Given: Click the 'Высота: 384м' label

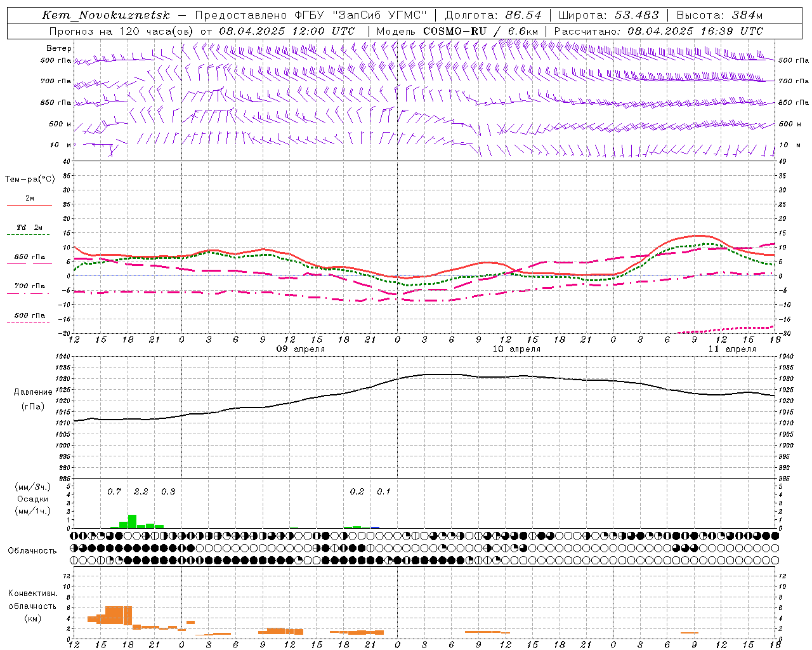Looking at the screenshot, I should pos(719,15).
